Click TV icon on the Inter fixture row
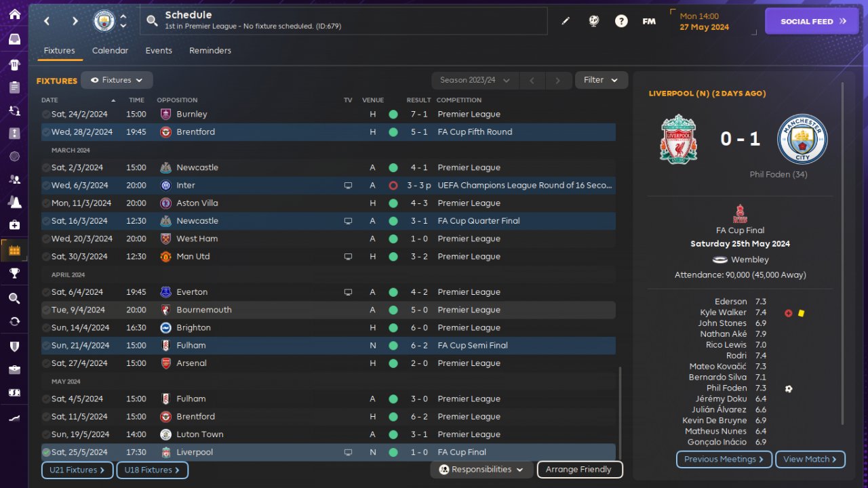 click(348, 185)
